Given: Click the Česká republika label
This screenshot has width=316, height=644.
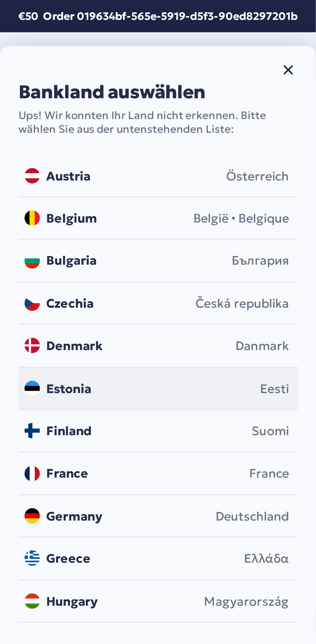Looking at the screenshot, I should [x=242, y=303].
